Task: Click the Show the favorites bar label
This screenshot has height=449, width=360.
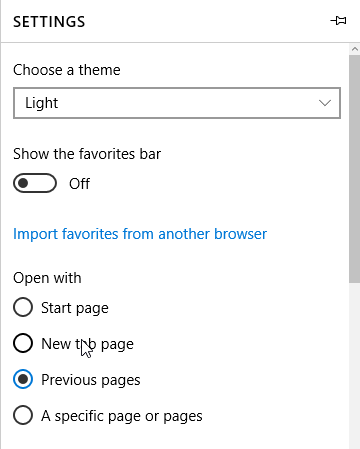Action: 87,154
